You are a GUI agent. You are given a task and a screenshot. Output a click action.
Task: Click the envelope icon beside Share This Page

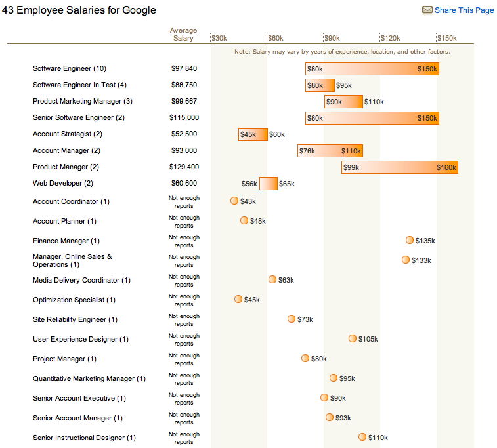pyautogui.click(x=427, y=10)
